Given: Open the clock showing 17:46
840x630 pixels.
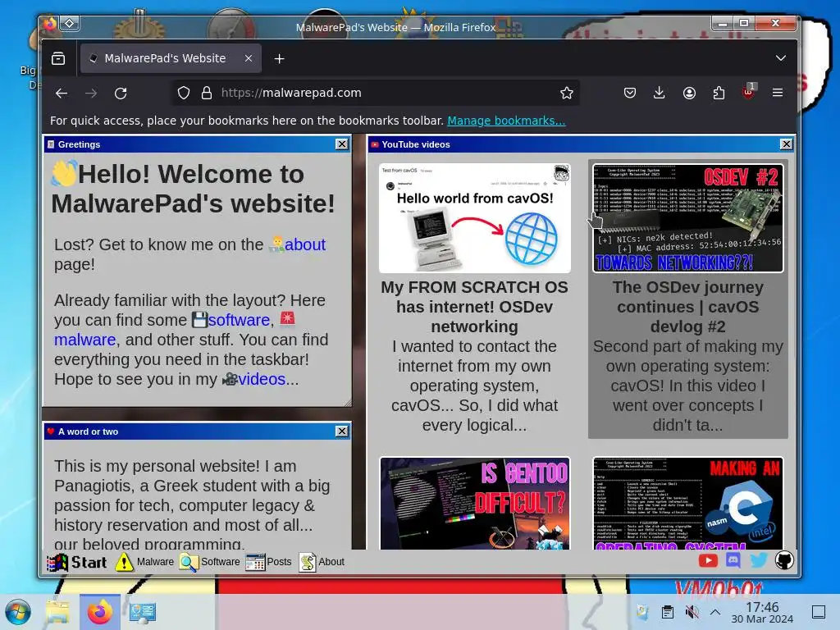Looking at the screenshot, I should pyautogui.click(x=762, y=612).
